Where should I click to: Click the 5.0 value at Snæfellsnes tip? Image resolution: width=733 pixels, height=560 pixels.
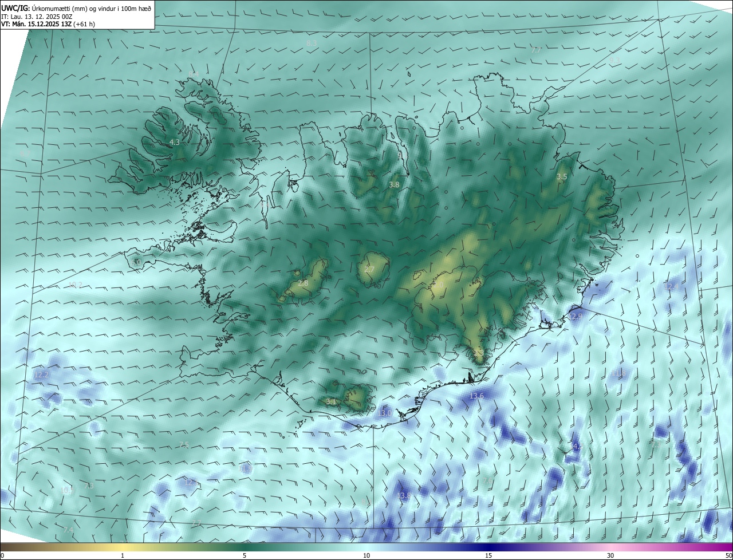pos(136,262)
